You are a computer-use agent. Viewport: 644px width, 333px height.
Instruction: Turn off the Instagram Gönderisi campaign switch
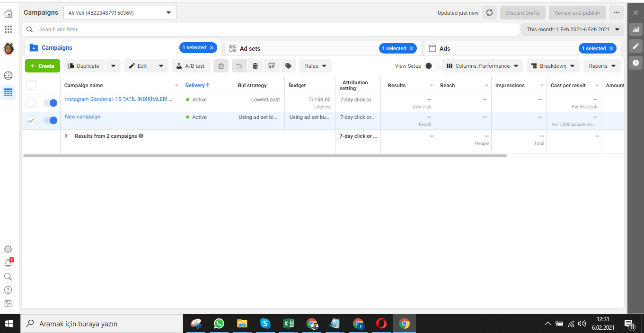50,103
